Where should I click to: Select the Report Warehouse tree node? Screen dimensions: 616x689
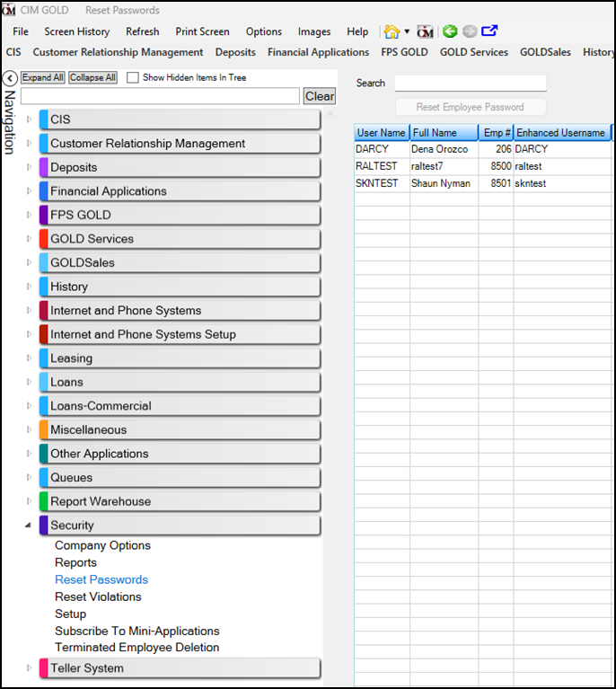point(180,501)
